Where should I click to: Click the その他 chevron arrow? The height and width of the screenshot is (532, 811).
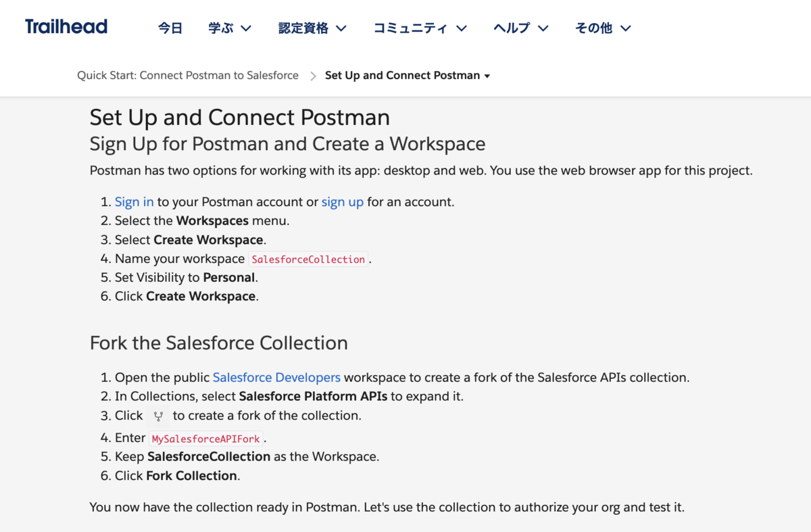625,28
